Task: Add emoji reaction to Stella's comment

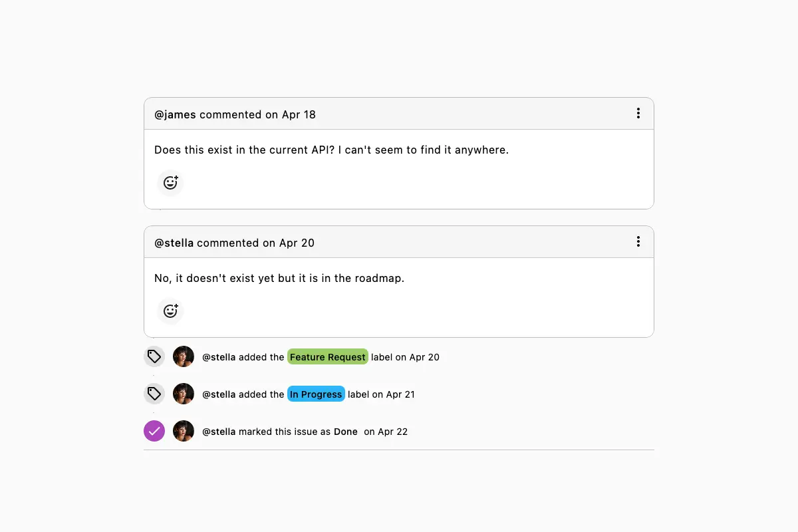Action: pos(170,311)
